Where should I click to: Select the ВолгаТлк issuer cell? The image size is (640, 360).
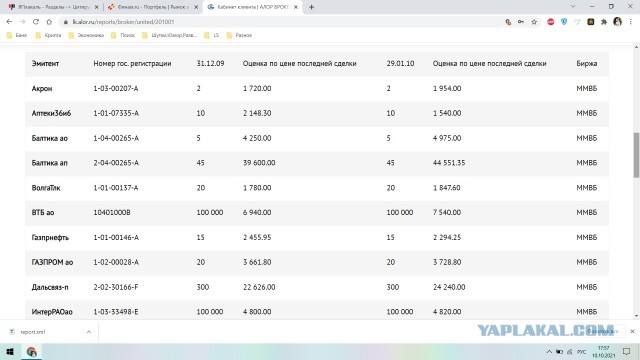pyautogui.click(x=46, y=188)
